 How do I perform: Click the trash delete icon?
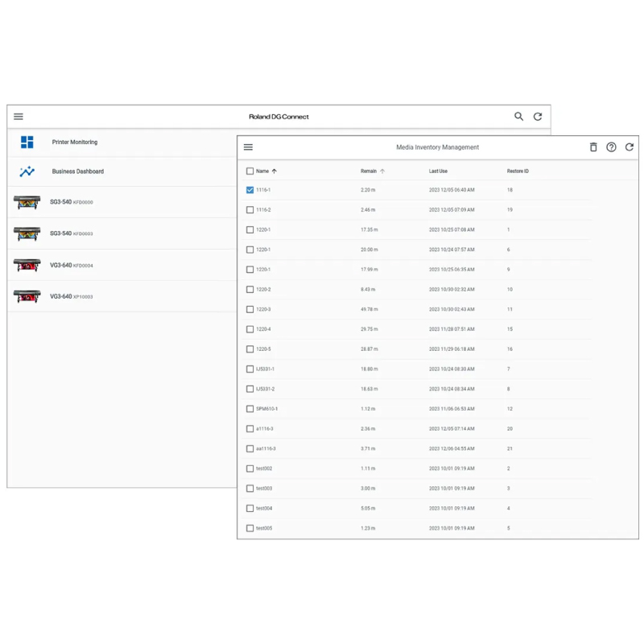[593, 147]
